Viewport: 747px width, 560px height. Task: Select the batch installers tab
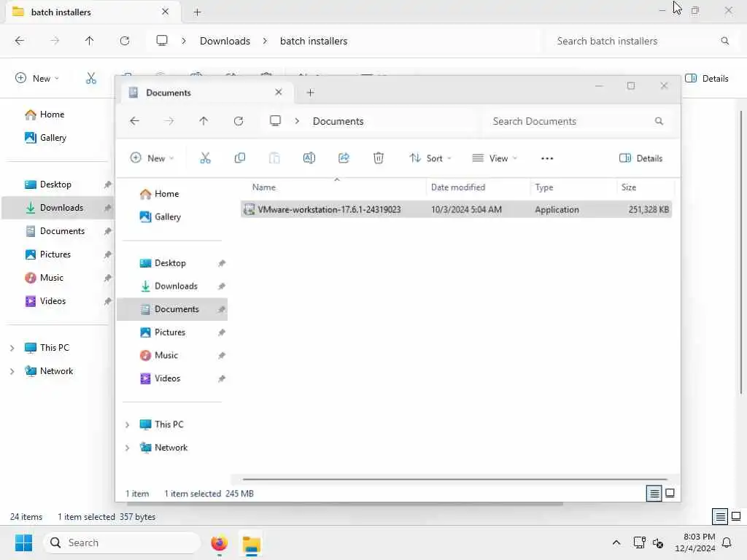click(x=93, y=12)
